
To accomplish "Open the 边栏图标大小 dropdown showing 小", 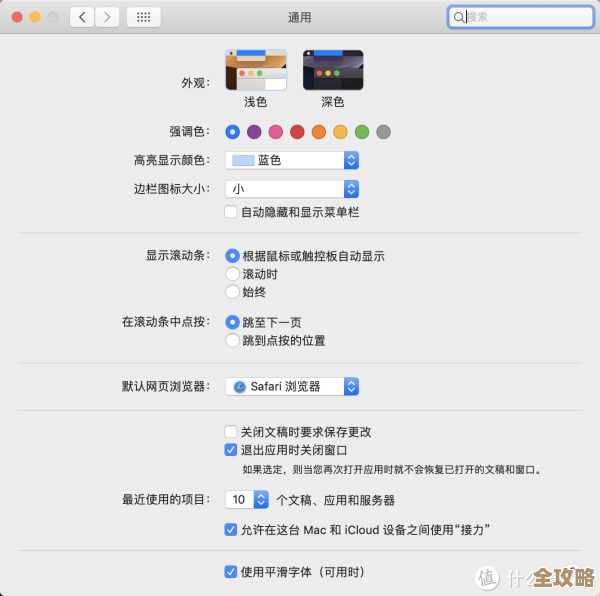I will (292, 189).
